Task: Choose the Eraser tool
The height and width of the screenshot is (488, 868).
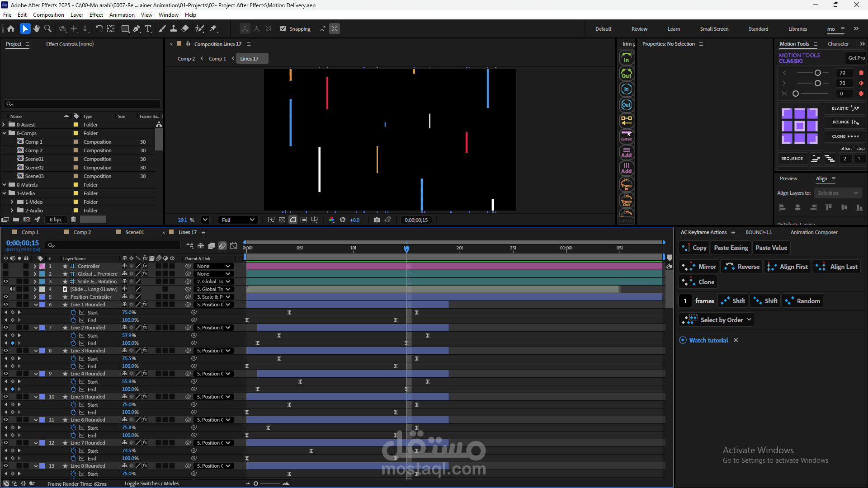Action: coord(185,28)
